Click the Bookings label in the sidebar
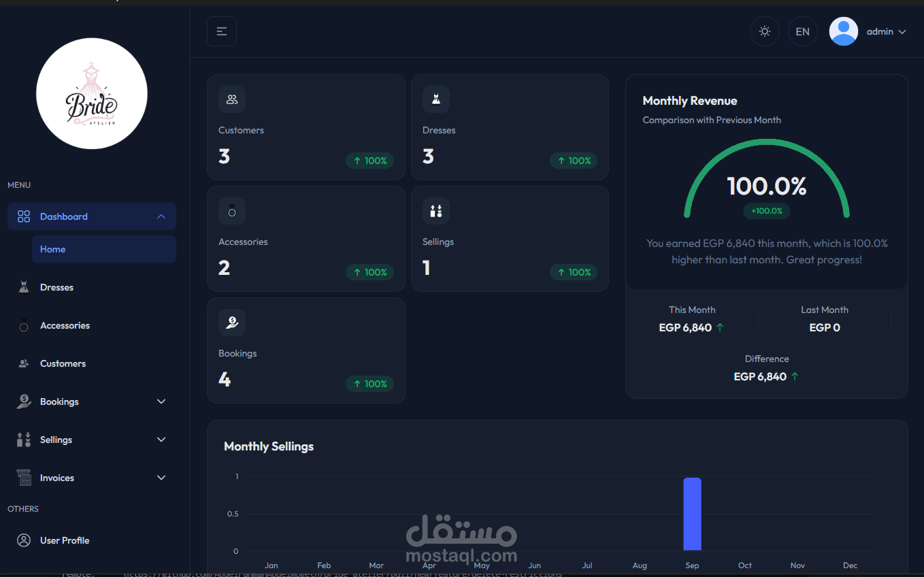 [59, 401]
